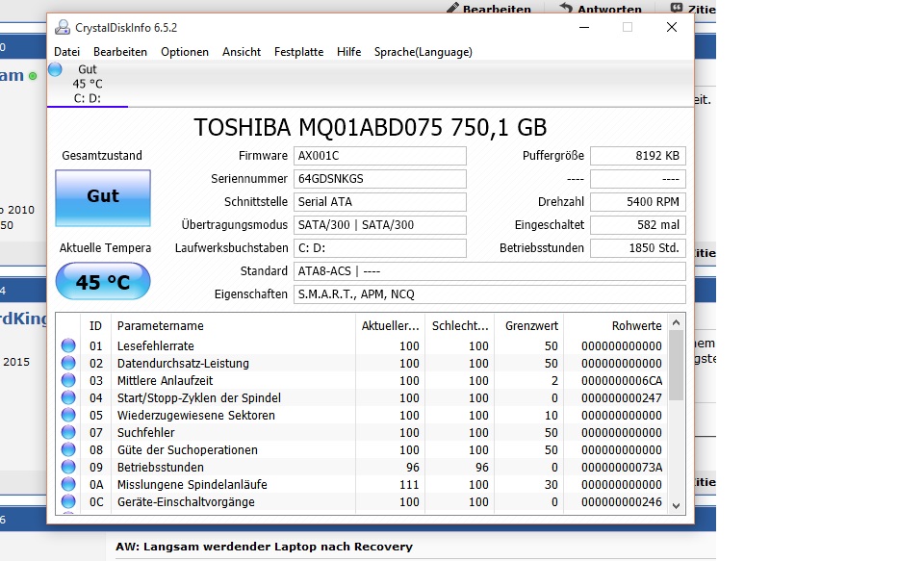Click the TOSHIBA MQ01ABD075 750,1 GB title
This screenshot has height=561, width=924.
click(370, 127)
